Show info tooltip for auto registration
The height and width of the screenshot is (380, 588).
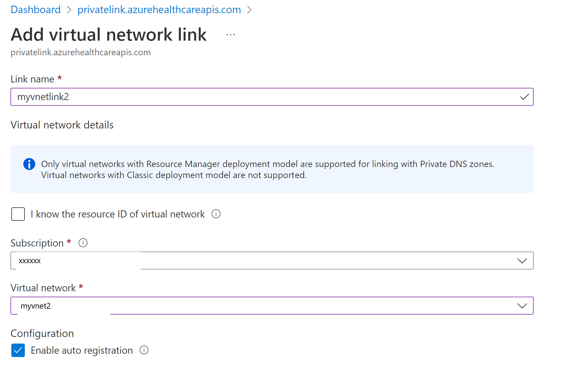144,350
